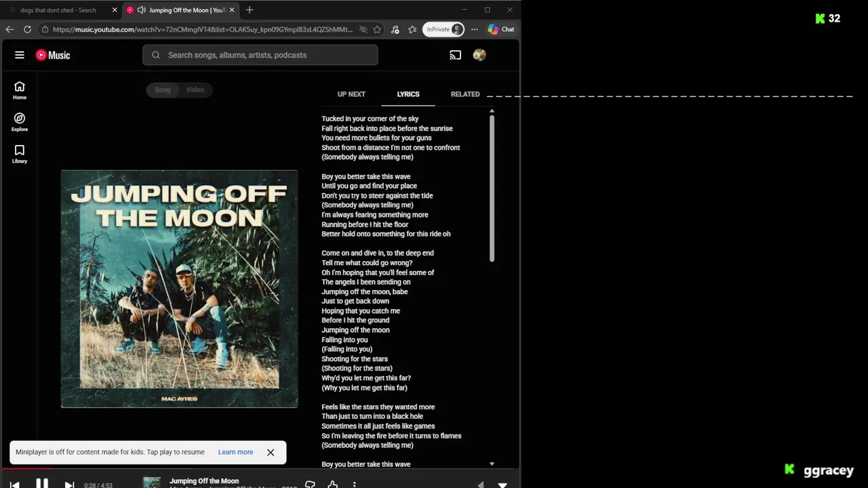
Task: Click the Learn more link
Action: tap(235, 452)
